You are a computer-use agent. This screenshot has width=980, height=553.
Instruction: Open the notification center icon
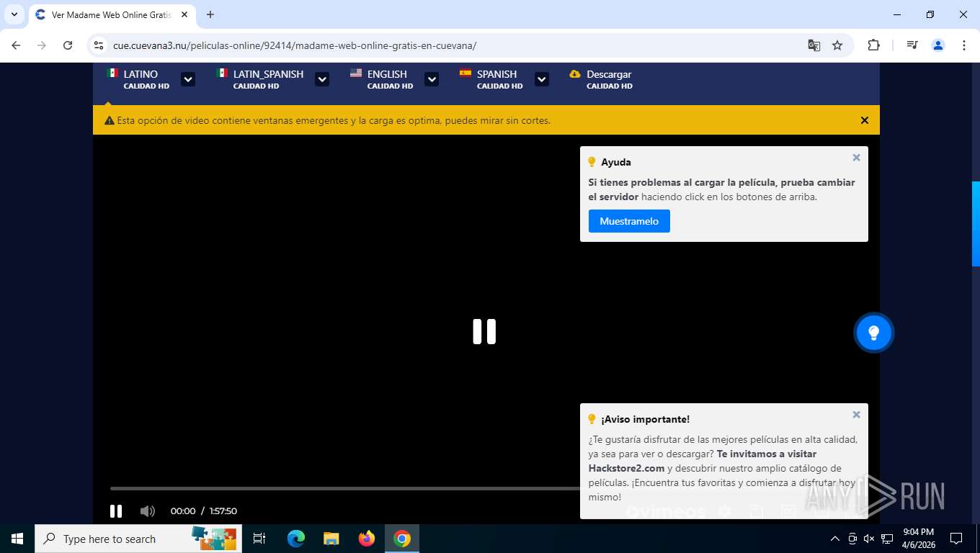956,539
